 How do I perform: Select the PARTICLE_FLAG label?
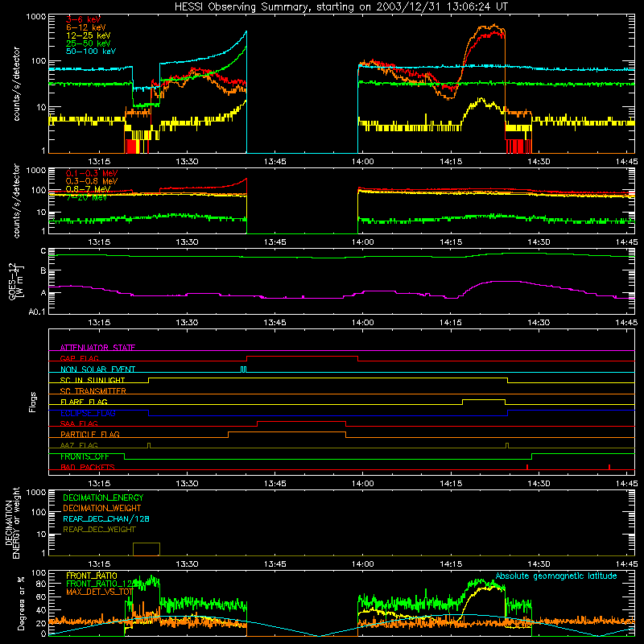[90, 434]
